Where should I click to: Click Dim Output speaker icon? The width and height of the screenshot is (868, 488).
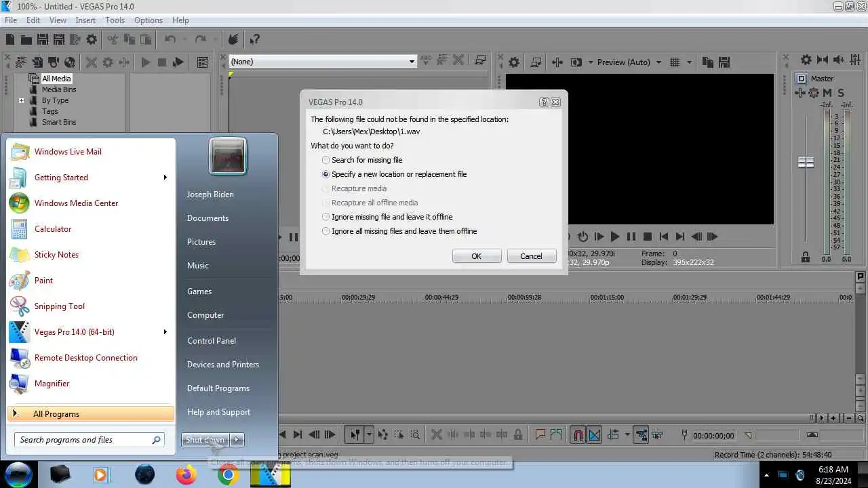coord(840,60)
